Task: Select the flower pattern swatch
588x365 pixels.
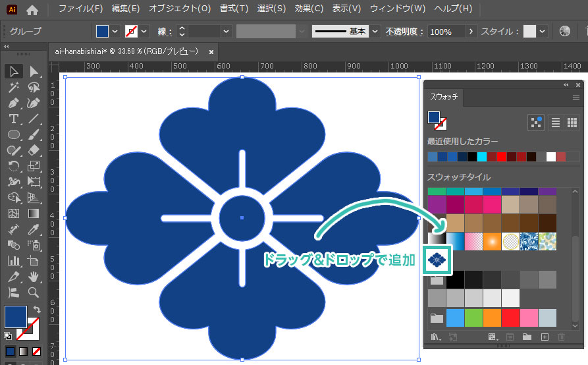Action: tap(437, 260)
